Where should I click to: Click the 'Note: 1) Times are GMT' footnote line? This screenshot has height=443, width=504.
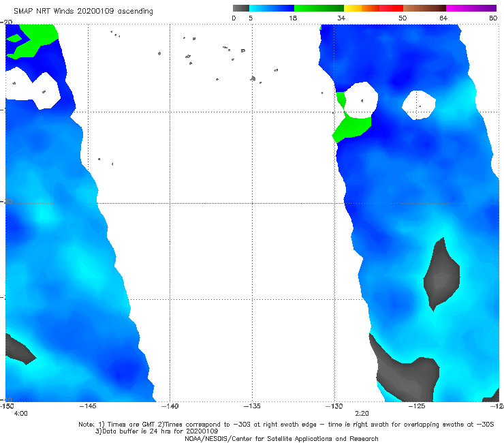(x=286, y=425)
